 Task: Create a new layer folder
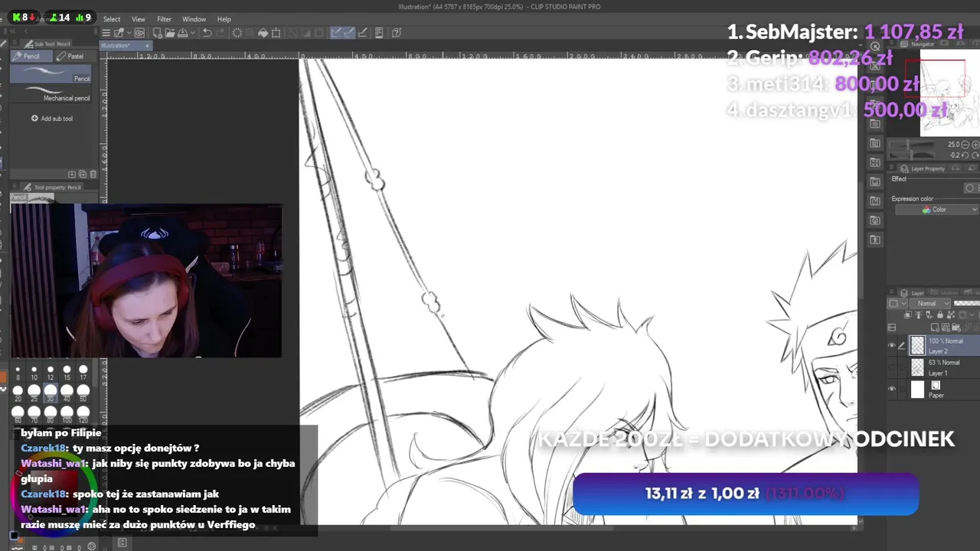[x=955, y=328]
